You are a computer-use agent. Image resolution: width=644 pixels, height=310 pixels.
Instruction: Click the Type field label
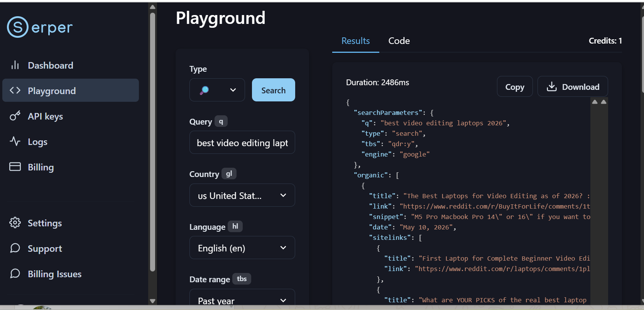tap(198, 69)
